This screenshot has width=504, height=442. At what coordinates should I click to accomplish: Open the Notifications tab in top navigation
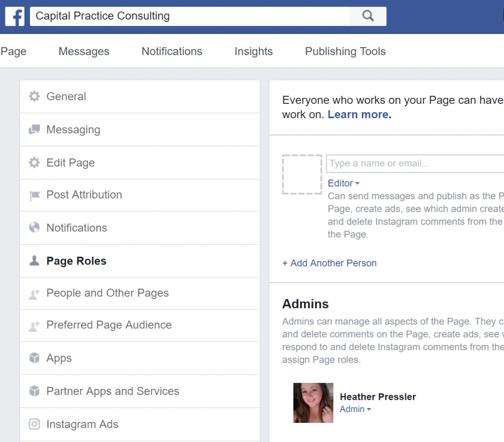pos(172,51)
